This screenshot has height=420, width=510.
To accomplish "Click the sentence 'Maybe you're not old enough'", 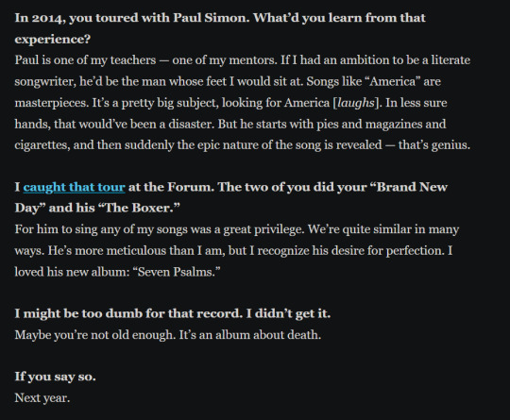I will 95,335.
